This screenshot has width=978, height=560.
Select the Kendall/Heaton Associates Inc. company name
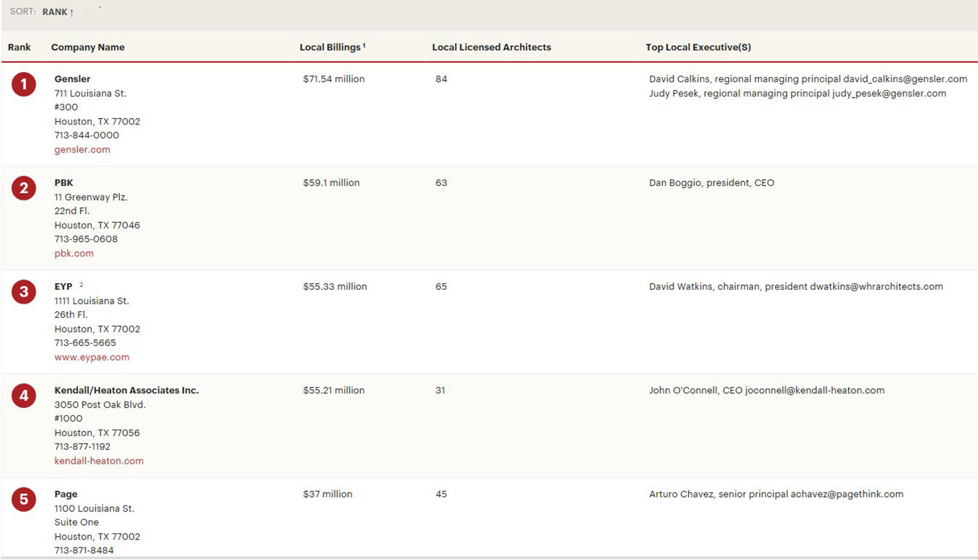coord(127,391)
